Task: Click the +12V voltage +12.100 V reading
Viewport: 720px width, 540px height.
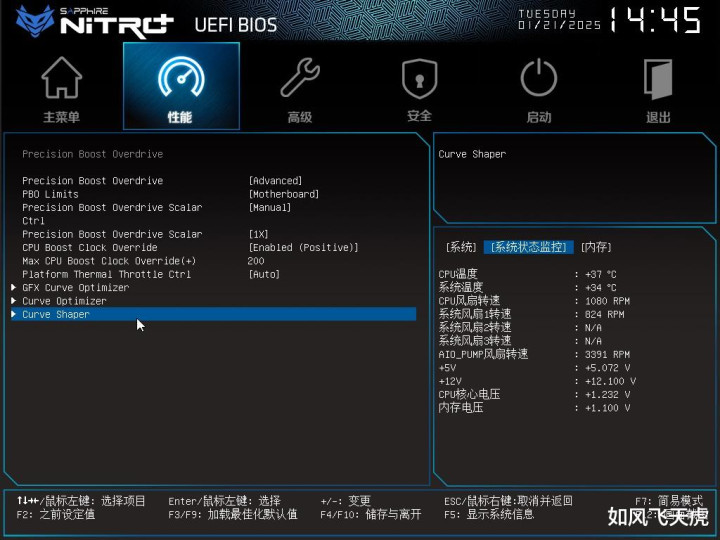Action: 537,381
